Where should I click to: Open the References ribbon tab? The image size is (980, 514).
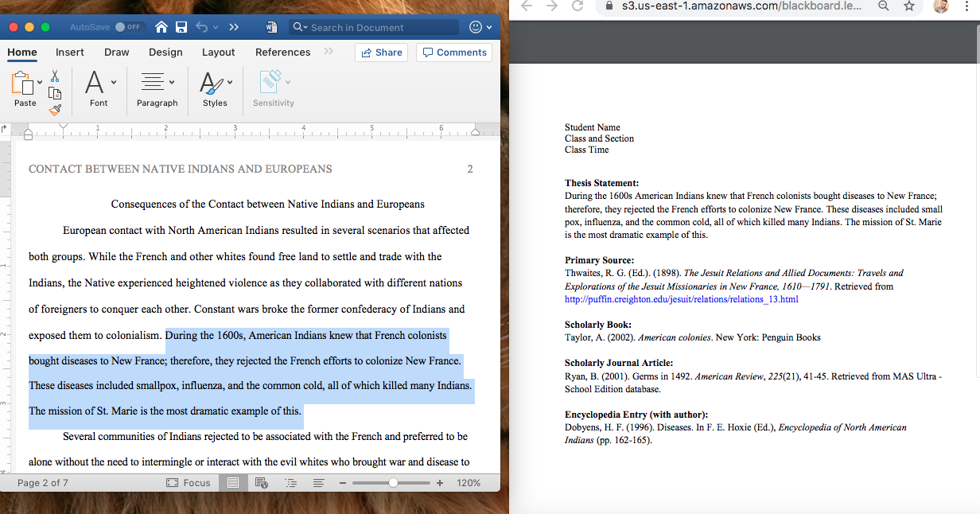(283, 53)
